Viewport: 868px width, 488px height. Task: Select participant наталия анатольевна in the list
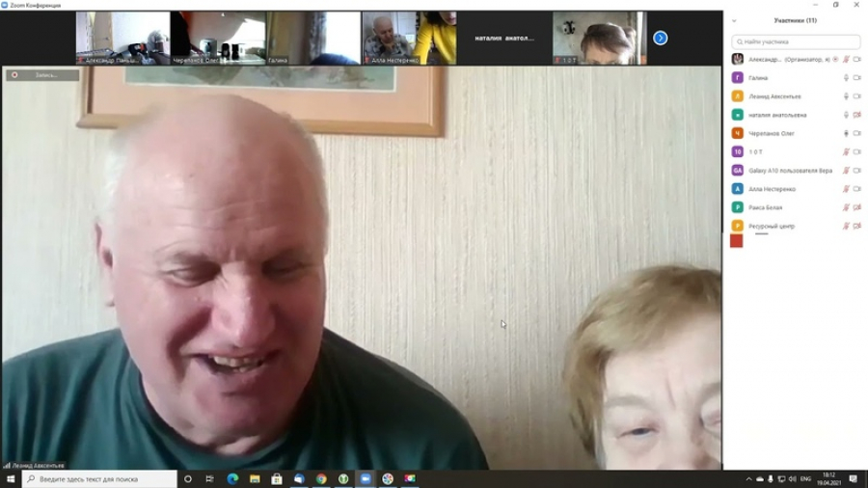pyautogui.click(x=777, y=115)
